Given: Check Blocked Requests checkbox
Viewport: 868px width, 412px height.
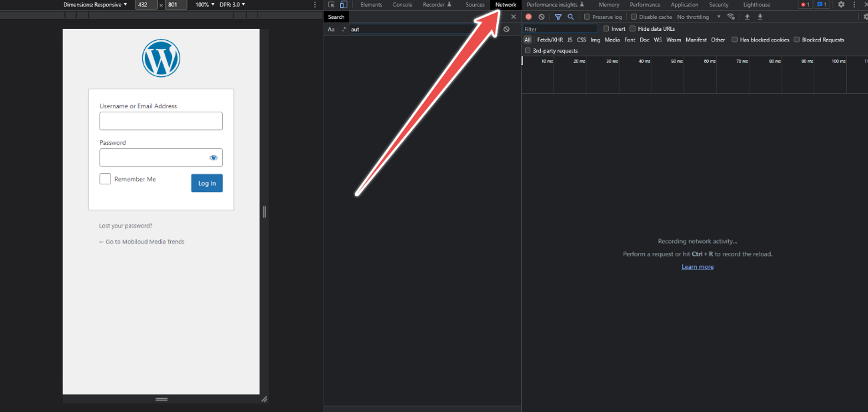Looking at the screenshot, I should [x=797, y=40].
